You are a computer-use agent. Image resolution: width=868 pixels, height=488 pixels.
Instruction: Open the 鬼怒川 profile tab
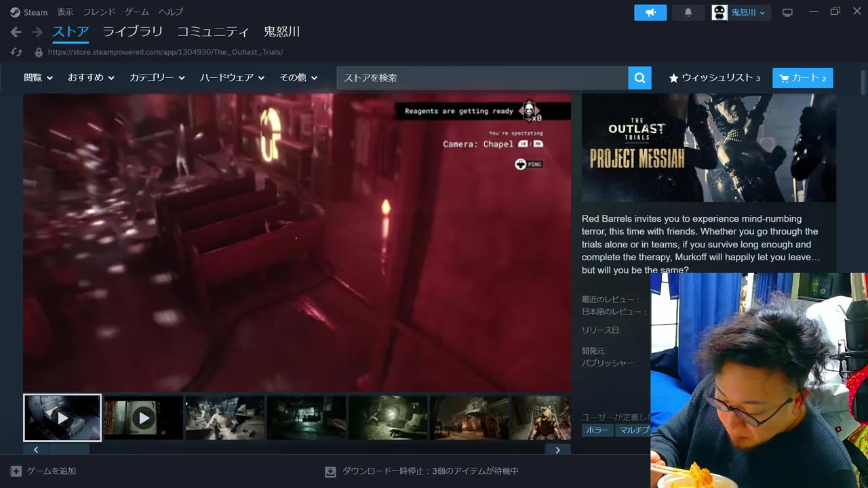[281, 32]
